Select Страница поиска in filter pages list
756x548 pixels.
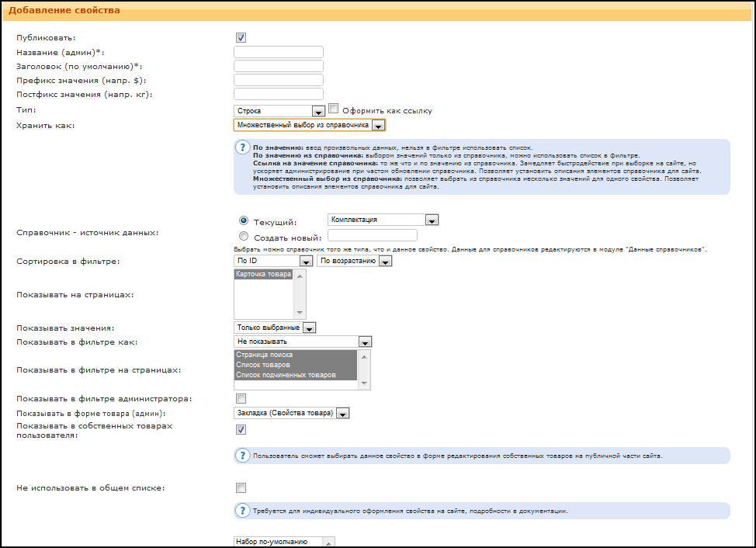(x=296, y=355)
